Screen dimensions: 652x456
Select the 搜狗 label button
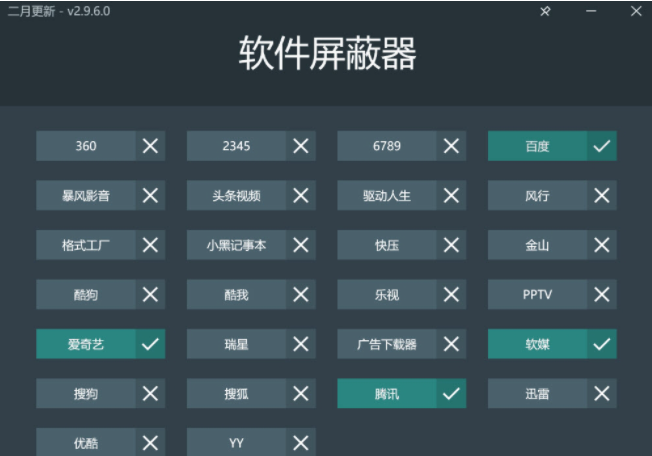click(86, 393)
